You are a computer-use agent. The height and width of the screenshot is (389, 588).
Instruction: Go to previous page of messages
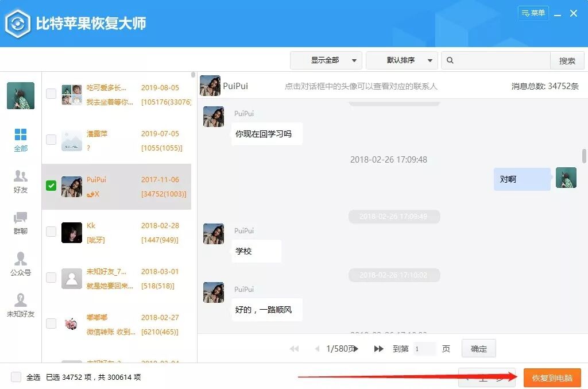click(317, 349)
